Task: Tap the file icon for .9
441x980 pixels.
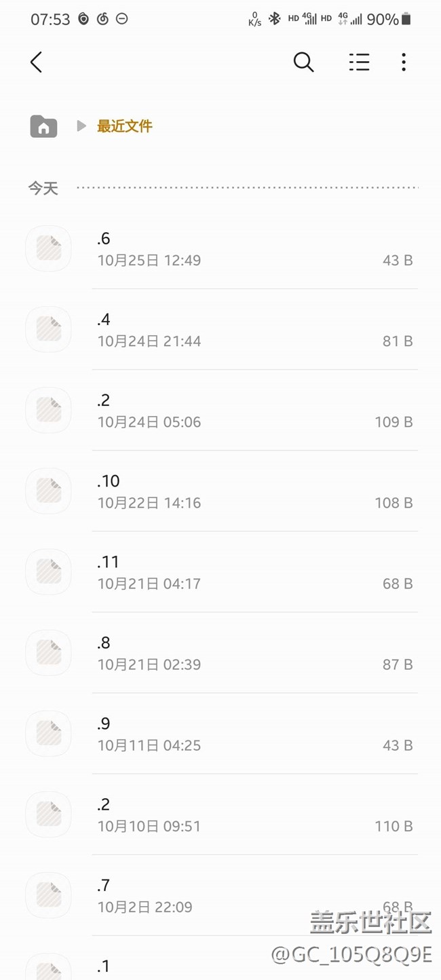Action: [48, 733]
